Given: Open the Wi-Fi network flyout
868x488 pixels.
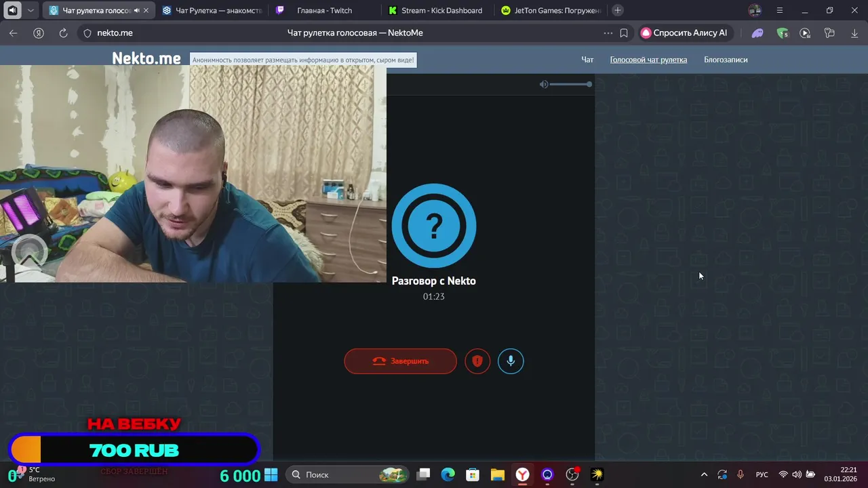Looking at the screenshot, I should [x=783, y=474].
